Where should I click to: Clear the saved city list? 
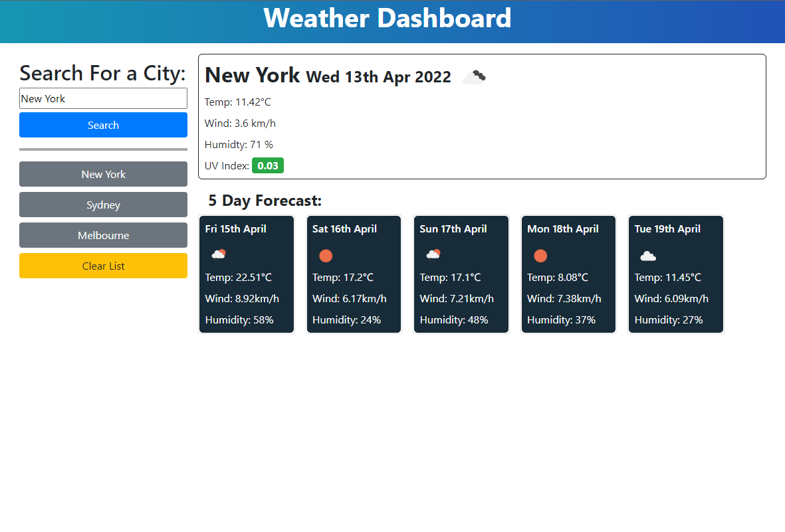click(103, 266)
